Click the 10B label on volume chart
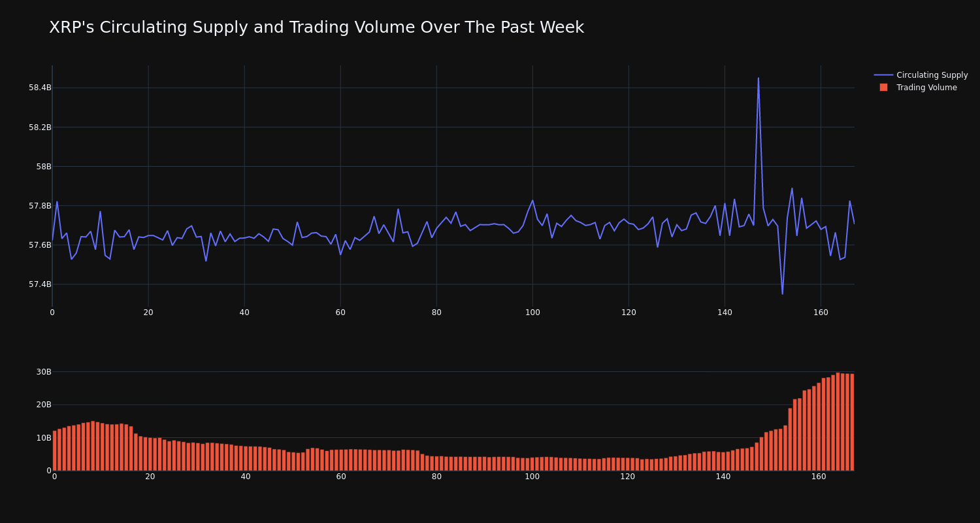This screenshot has height=523, width=980. [x=44, y=437]
